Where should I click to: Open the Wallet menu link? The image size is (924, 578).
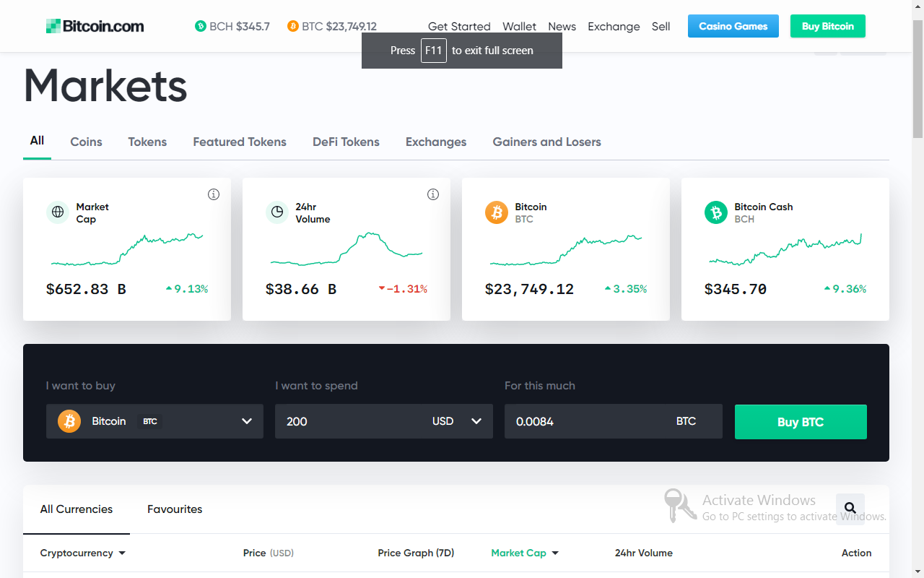(520, 26)
